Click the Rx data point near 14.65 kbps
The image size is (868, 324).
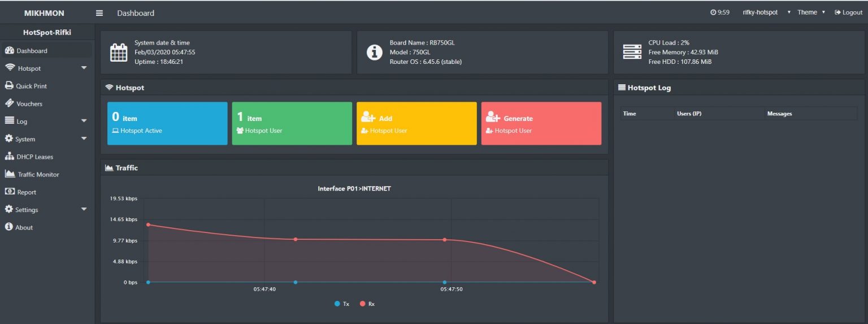[x=148, y=224]
